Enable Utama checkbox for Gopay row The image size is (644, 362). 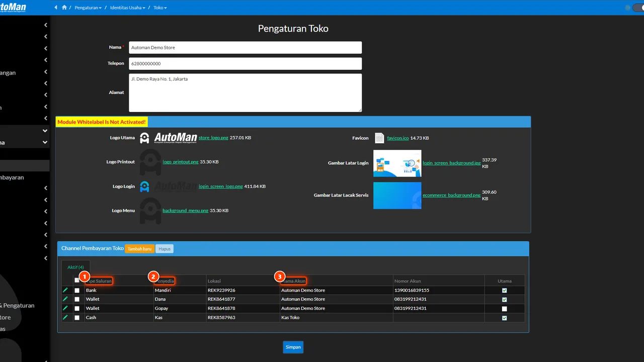(505, 309)
